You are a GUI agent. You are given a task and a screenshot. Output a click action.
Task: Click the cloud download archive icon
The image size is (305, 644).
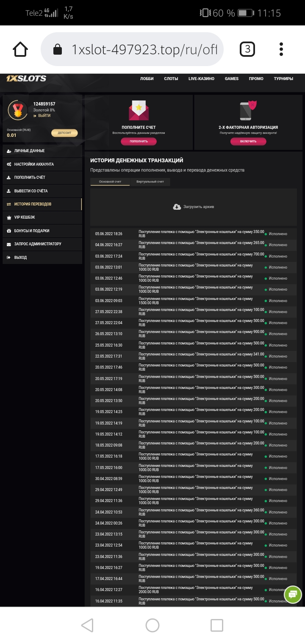177,207
